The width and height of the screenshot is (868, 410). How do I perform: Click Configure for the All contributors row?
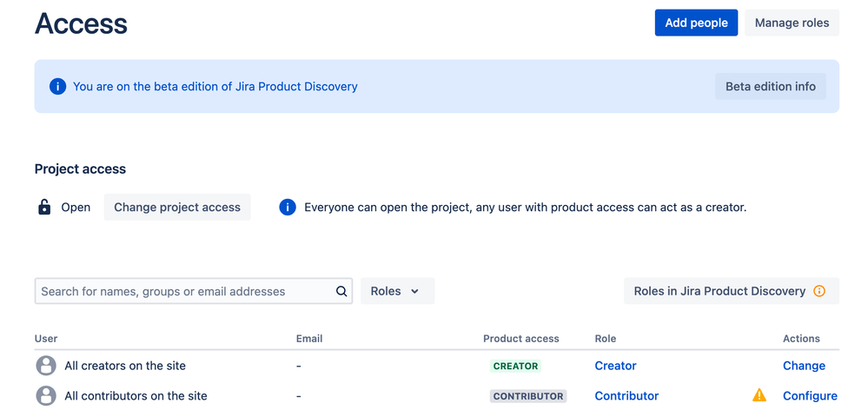coord(810,395)
